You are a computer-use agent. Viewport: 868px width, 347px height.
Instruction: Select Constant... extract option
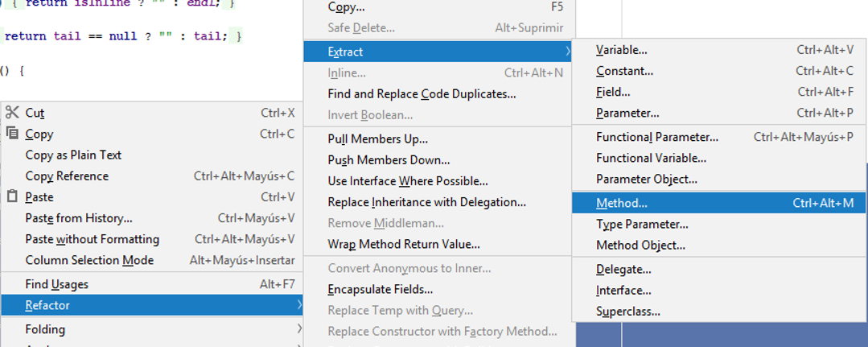624,71
